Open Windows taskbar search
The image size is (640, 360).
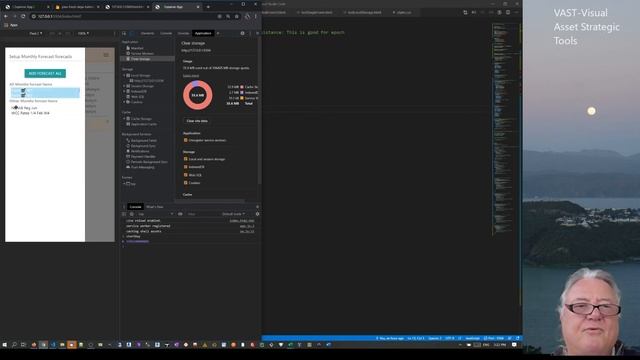14,345
